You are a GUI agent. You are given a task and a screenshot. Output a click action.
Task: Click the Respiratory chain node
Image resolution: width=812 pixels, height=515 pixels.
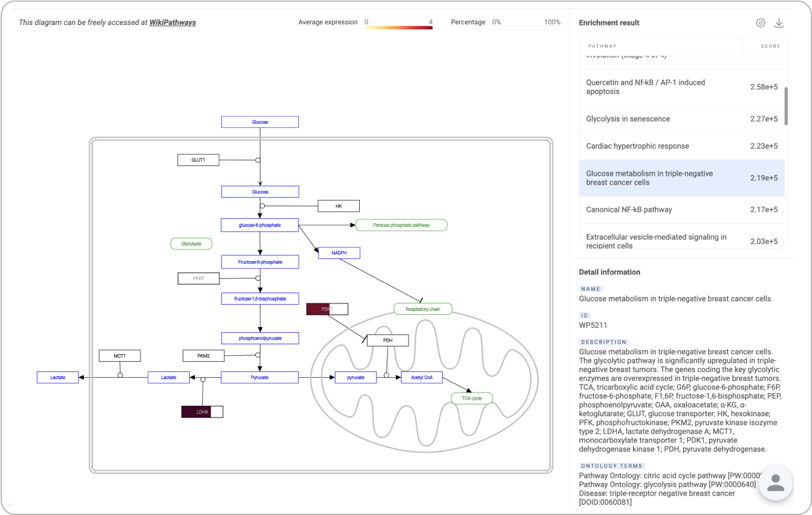click(423, 309)
